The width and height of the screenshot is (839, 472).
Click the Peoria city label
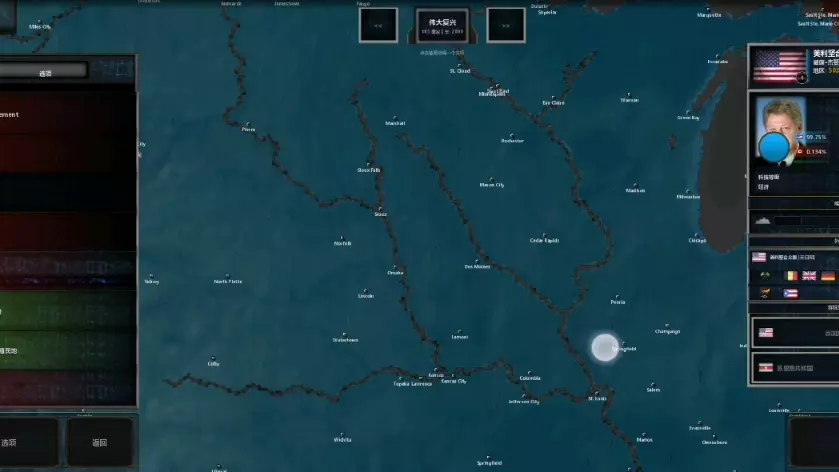click(618, 302)
